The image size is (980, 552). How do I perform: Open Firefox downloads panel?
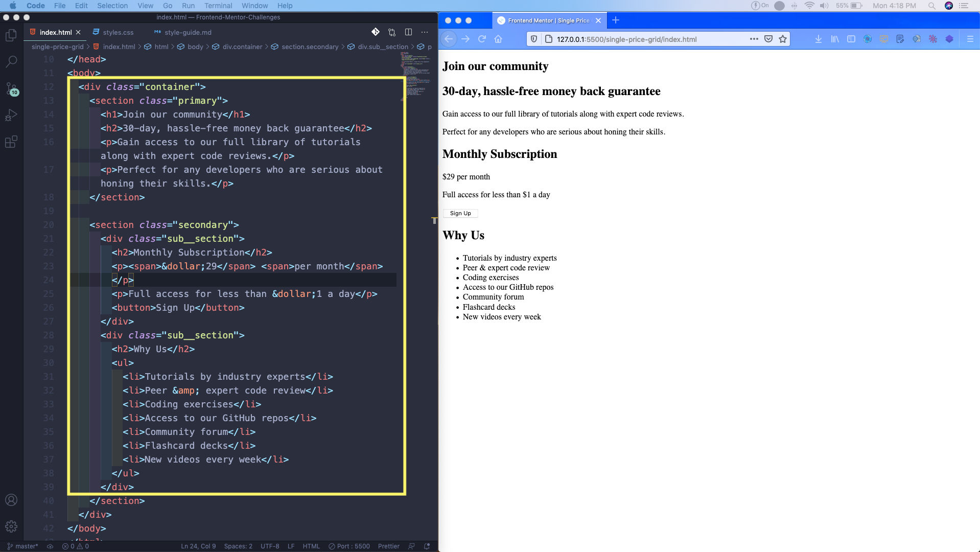coord(819,39)
